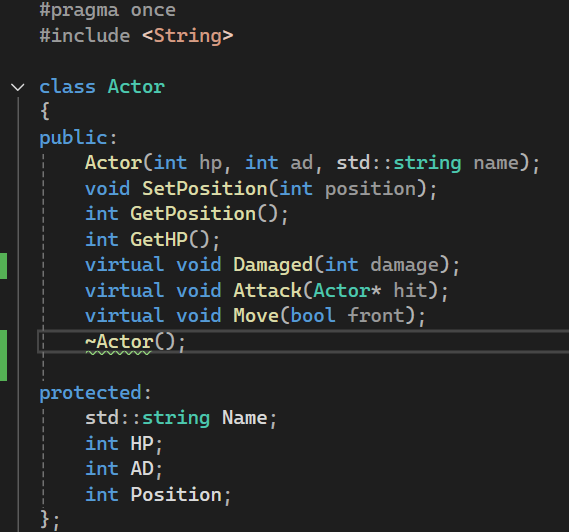
Task: Select the Damaged virtual function name
Action: pos(273,265)
